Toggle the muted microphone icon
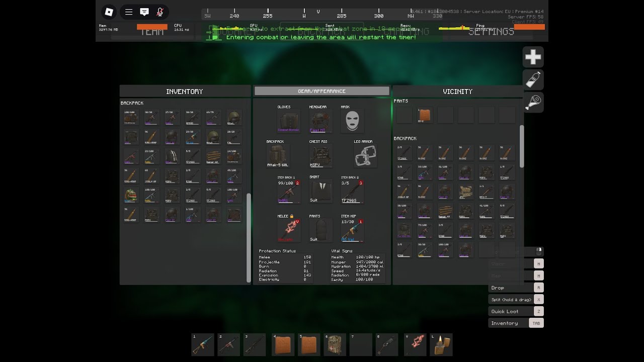Viewport: 644px width, 362px height. pyautogui.click(x=160, y=12)
